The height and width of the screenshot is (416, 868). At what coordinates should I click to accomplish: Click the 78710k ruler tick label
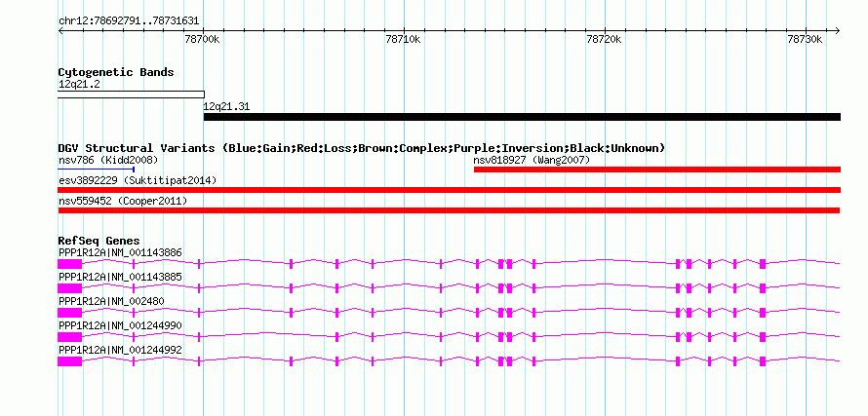403,40
